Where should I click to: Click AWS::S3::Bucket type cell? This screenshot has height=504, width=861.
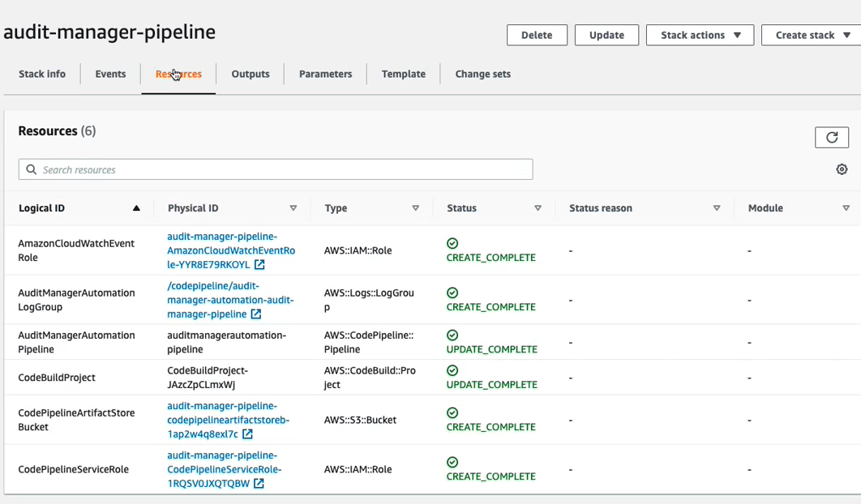point(360,420)
